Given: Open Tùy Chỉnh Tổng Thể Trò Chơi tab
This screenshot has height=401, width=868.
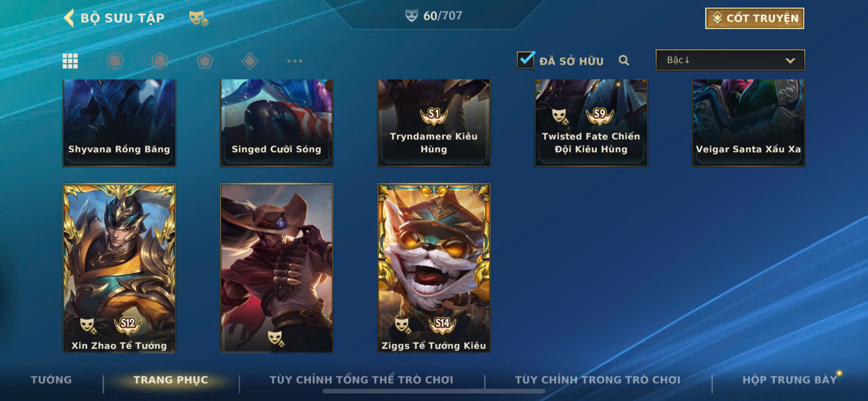Looking at the screenshot, I should [361, 380].
